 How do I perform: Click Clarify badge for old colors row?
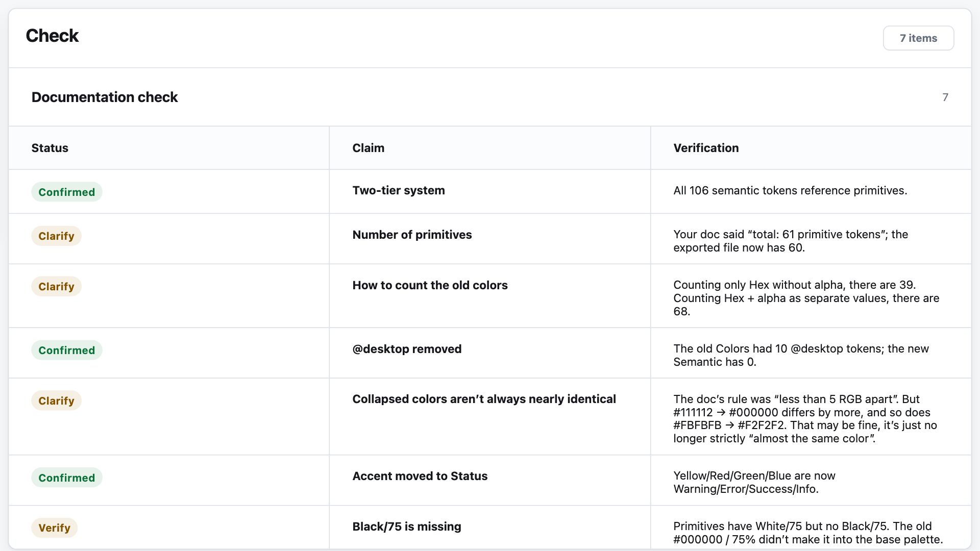coord(56,286)
